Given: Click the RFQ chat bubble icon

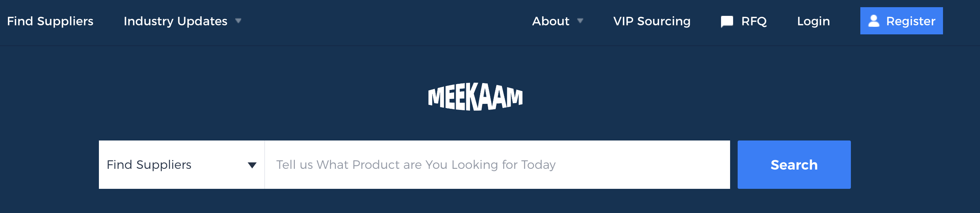Looking at the screenshot, I should [x=726, y=21].
